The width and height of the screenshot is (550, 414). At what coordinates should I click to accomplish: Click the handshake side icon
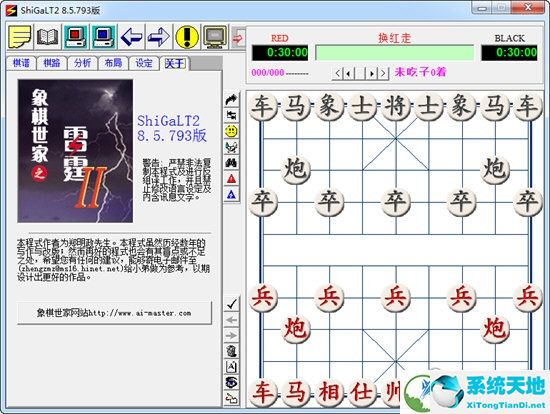point(232,147)
